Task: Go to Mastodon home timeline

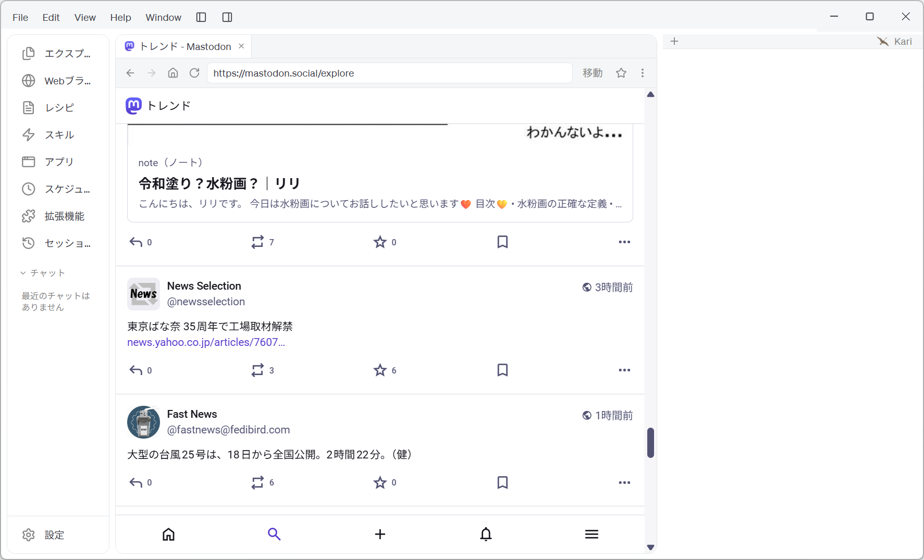Action: pyautogui.click(x=168, y=534)
